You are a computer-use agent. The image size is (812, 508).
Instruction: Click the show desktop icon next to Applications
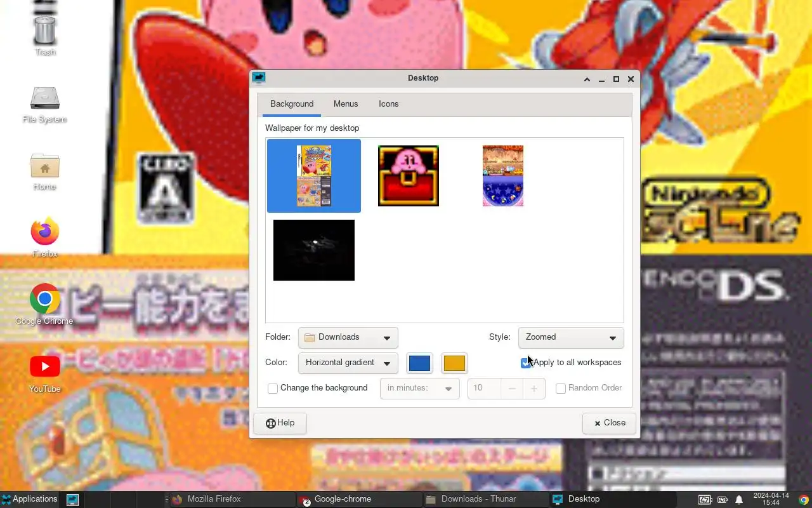pos(72,500)
